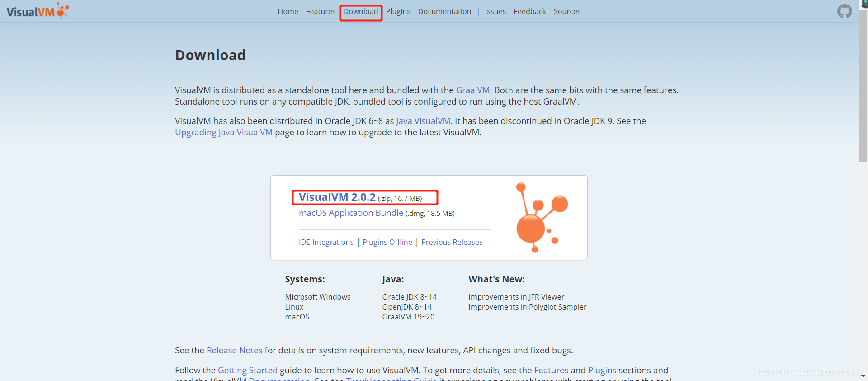Open the Sources menu item
Screen dimensions: 868x381
coord(567,11)
